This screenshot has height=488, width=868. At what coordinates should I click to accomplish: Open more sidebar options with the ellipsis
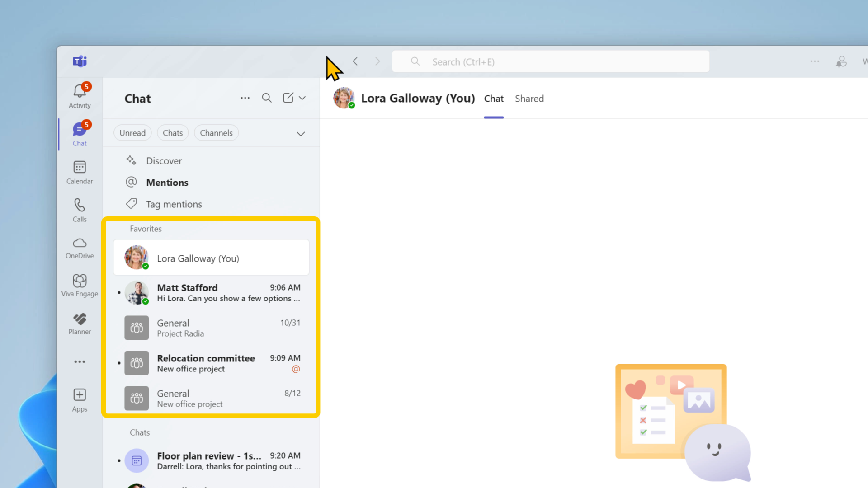click(79, 361)
